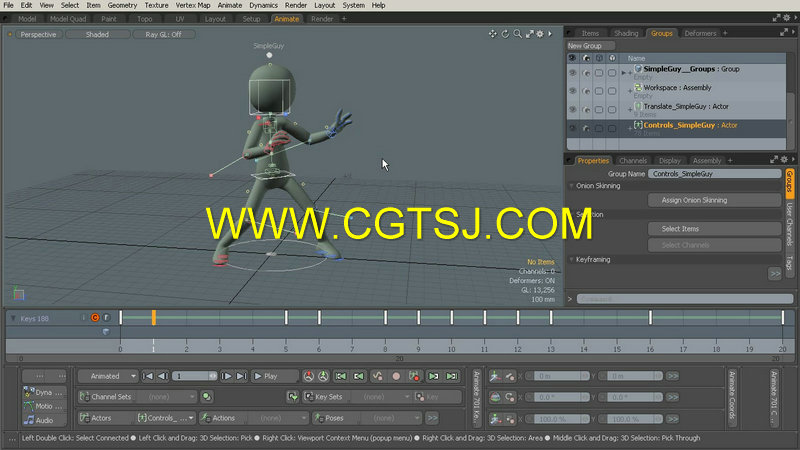Toggle visibility eye for Workspace Assembly
Viewport: 800px width, 450px height.
(572, 91)
